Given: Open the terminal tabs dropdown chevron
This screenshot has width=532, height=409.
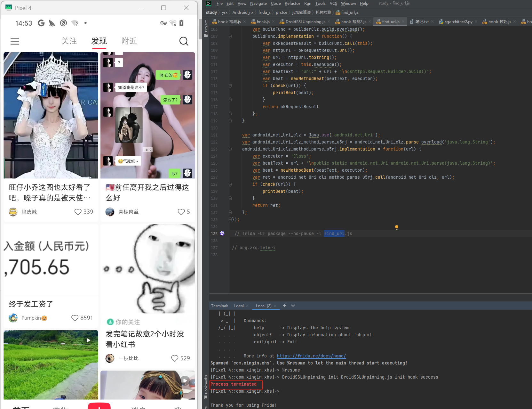Looking at the screenshot, I should 293,306.
